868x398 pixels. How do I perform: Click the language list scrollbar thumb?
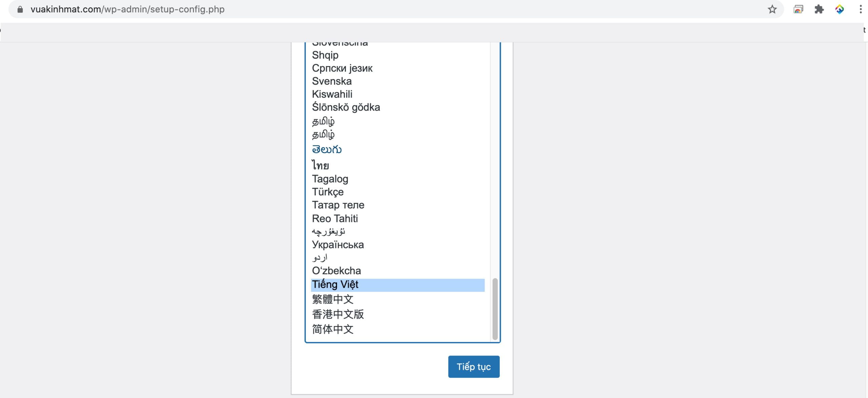pyautogui.click(x=495, y=309)
